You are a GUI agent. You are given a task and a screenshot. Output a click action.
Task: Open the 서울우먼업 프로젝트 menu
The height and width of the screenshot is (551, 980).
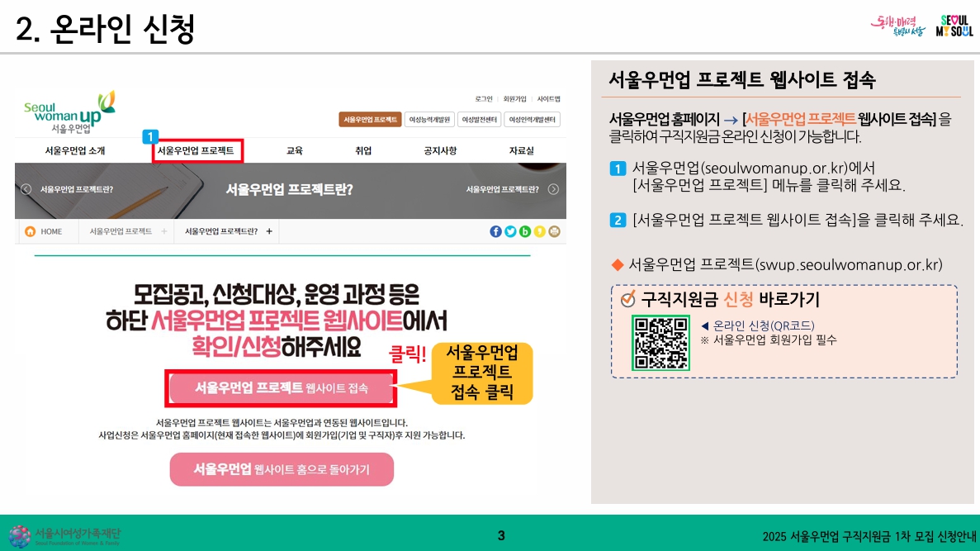tap(196, 150)
